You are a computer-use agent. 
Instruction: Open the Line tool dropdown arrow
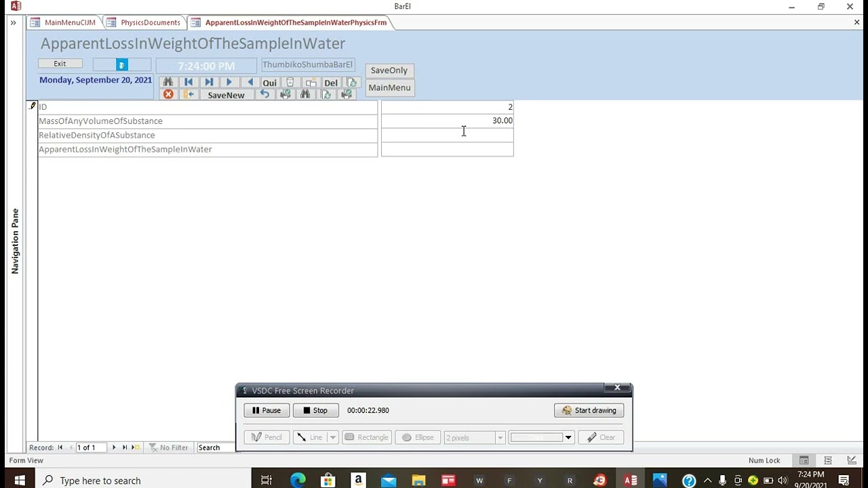tap(333, 437)
